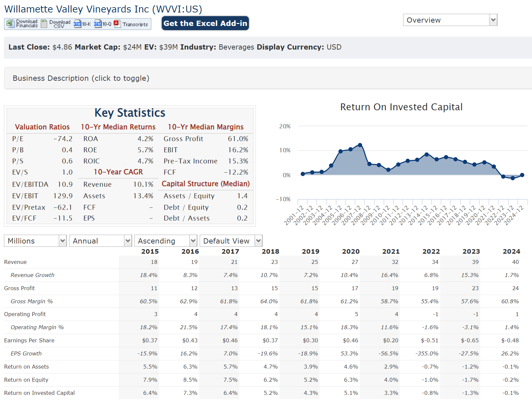Click the 10-Yr Median Returns heading
This screenshot has width=532, height=405.
118,127
